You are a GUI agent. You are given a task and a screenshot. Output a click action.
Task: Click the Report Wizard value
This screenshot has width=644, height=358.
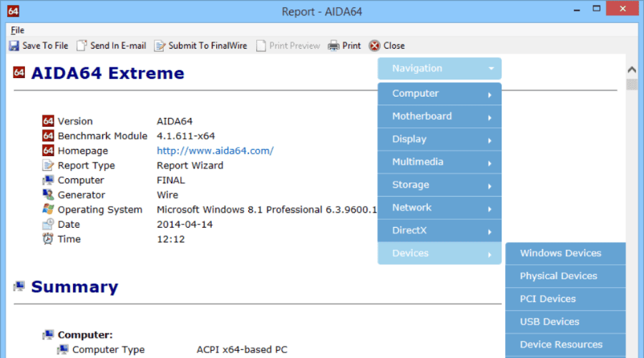tap(190, 165)
